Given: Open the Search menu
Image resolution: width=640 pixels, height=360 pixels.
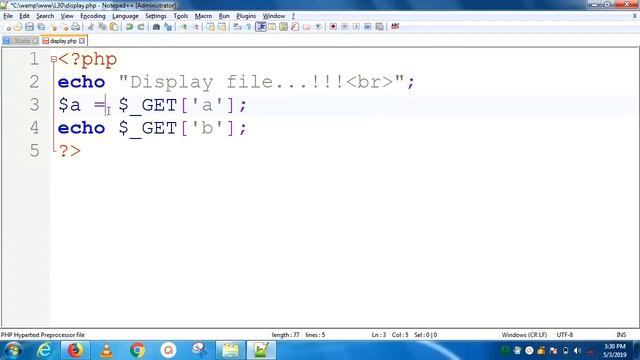Looking at the screenshot, I should [45, 16].
